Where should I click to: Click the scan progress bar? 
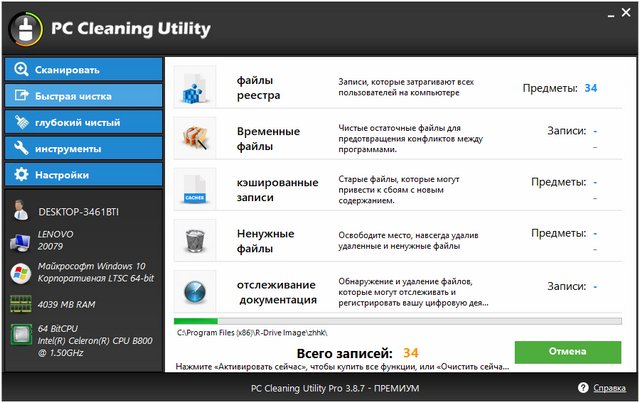tap(398, 321)
